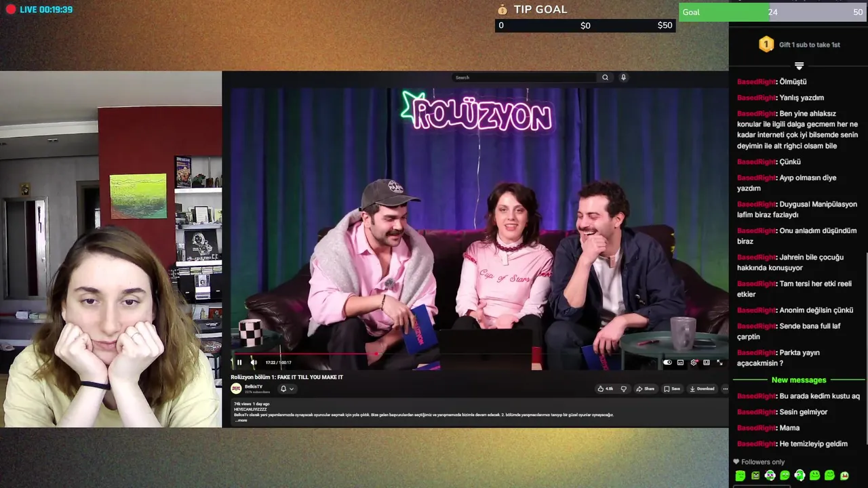Click the notification bell for BelkisTV

283,388
